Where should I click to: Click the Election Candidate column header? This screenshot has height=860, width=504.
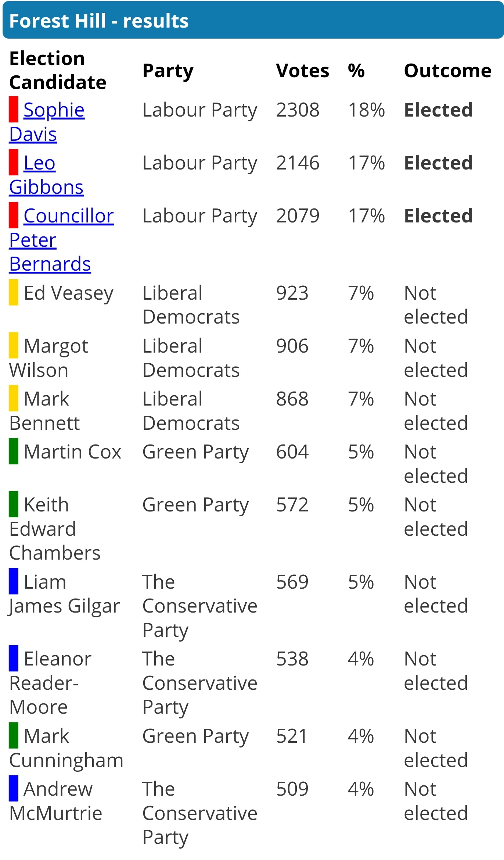[58, 70]
